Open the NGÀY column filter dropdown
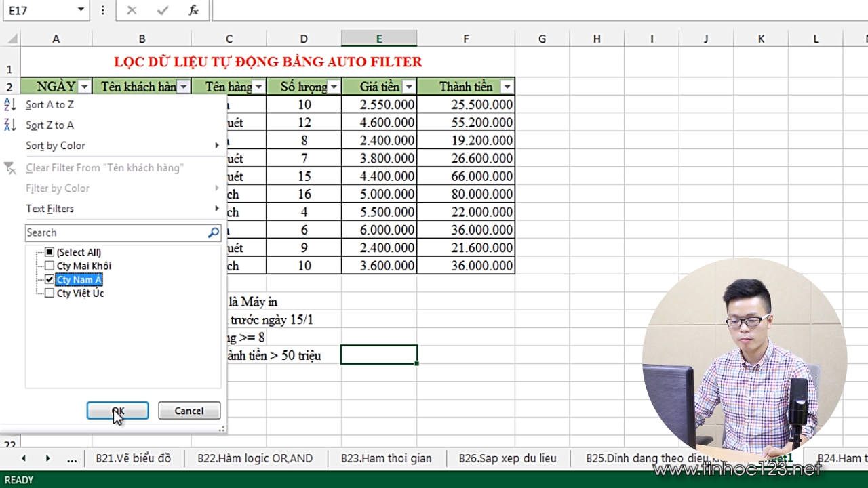868x488 pixels. (84, 87)
